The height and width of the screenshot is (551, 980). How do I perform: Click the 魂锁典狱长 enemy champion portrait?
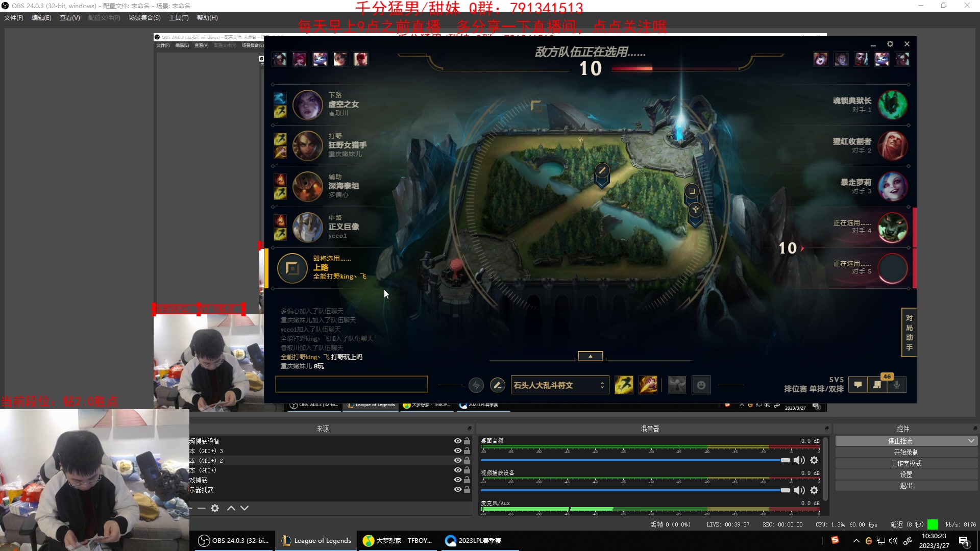pos(893,105)
